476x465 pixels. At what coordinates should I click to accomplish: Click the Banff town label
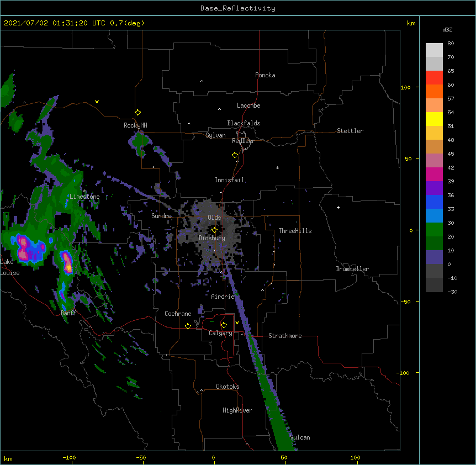pyautogui.click(x=68, y=313)
